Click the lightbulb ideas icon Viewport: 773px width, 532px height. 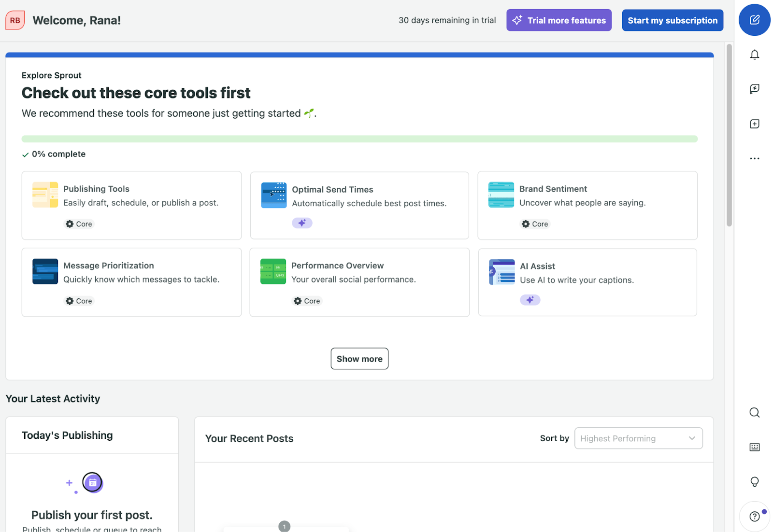coord(754,481)
